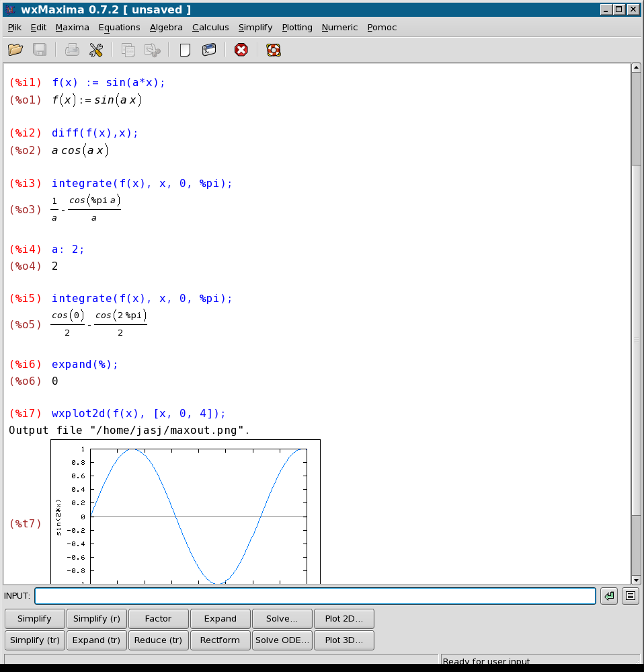This screenshot has width=644, height=672.
Task: Open the Plotting menu
Action: (296, 28)
